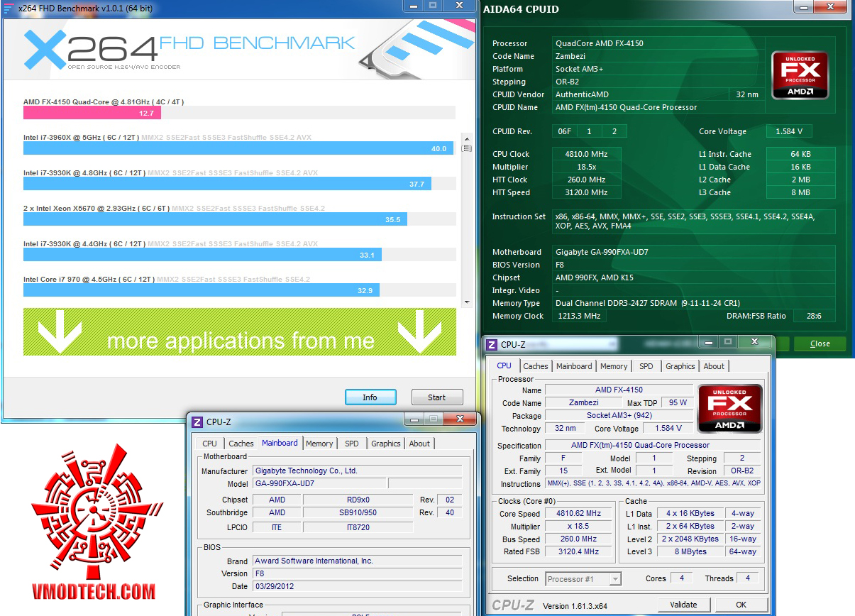This screenshot has height=616, width=855.
Task: Click the scroll down arrow in the benchmark list
Action: (x=466, y=302)
